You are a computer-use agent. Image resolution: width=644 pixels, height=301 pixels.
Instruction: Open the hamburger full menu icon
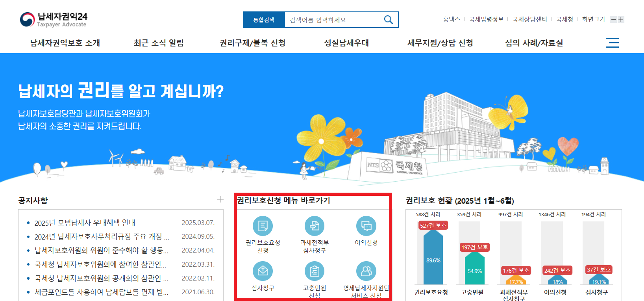click(x=613, y=43)
